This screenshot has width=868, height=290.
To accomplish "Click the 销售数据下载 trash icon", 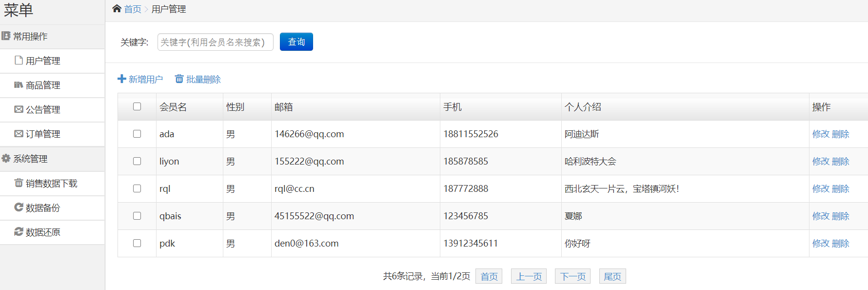I will [x=19, y=183].
